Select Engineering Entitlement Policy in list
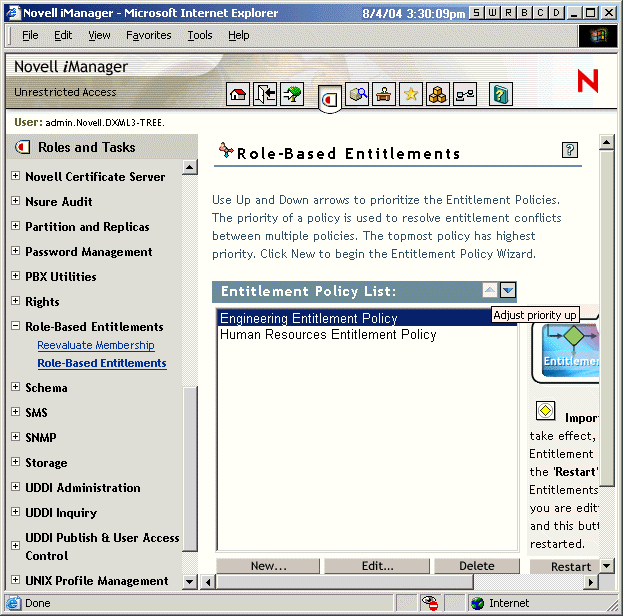 (x=367, y=318)
